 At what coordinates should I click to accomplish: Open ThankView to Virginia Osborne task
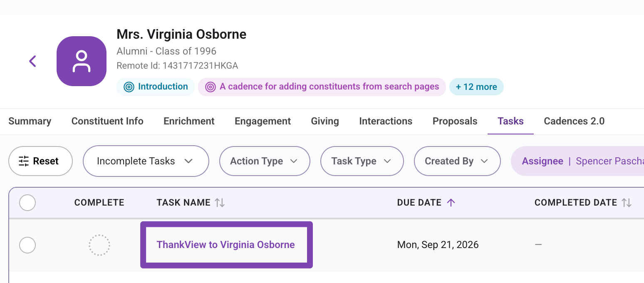coord(226,245)
